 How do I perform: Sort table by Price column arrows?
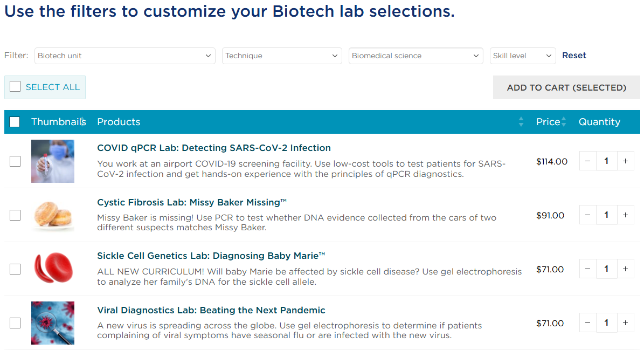point(564,122)
